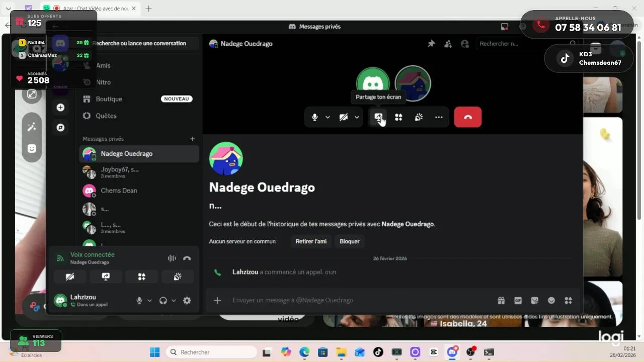This screenshot has width=644, height=362.
Task: Open Microsoft Edge from taskbar
Action: pyautogui.click(x=304, y=352)
